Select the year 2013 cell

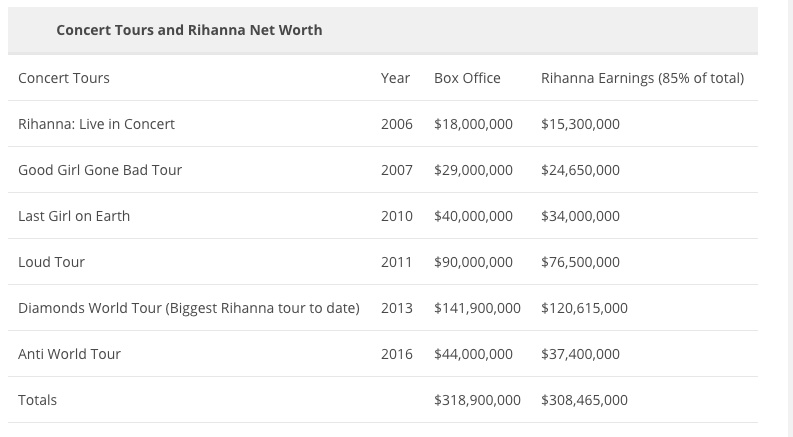pyautogui.click(x=397, y=308)
